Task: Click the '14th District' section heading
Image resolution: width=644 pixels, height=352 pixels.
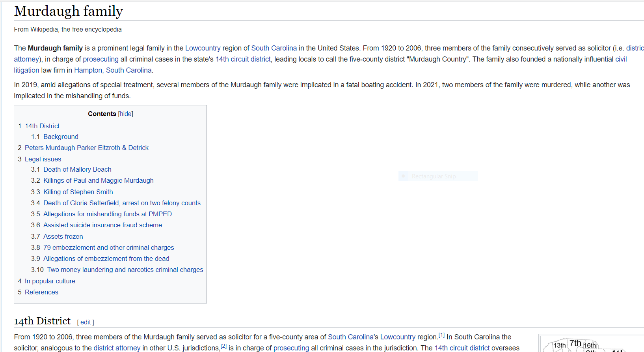Action: click(x=42, y=321)
